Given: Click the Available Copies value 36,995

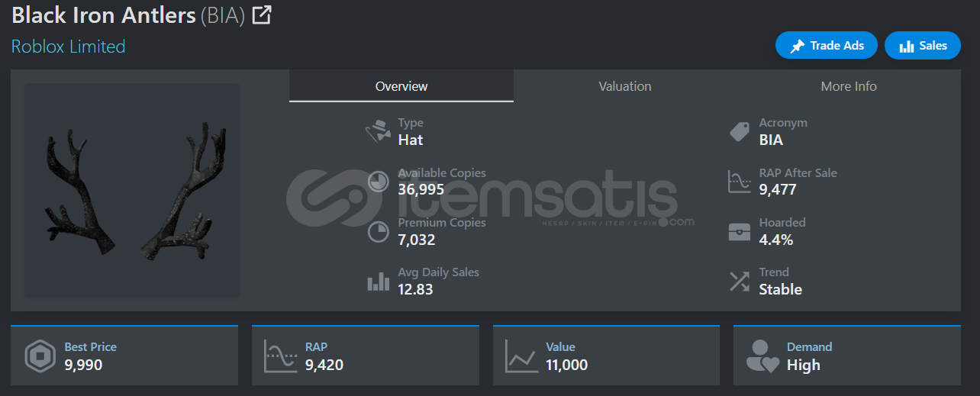Looking at the screenshot, I should pyautogui.click(x=421, y=189).
